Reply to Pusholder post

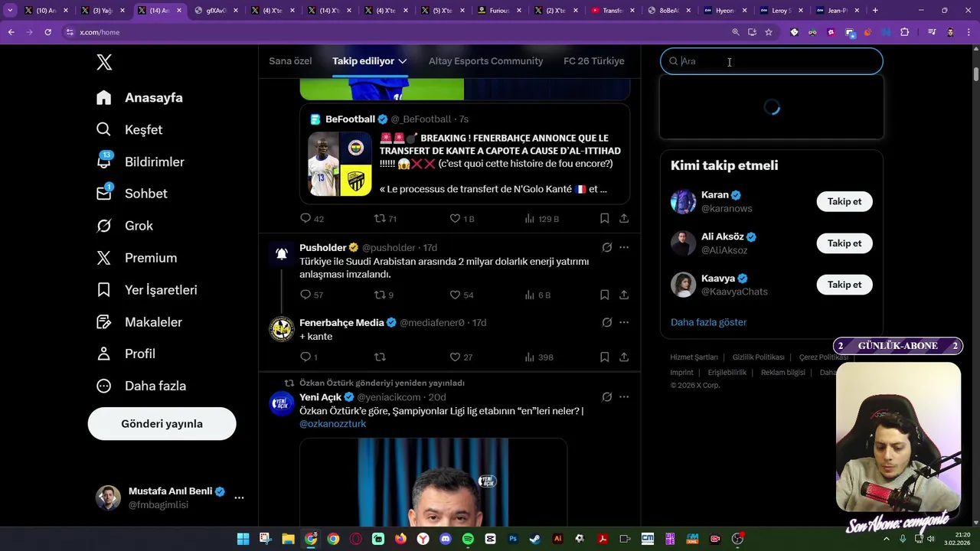[312, 295]
